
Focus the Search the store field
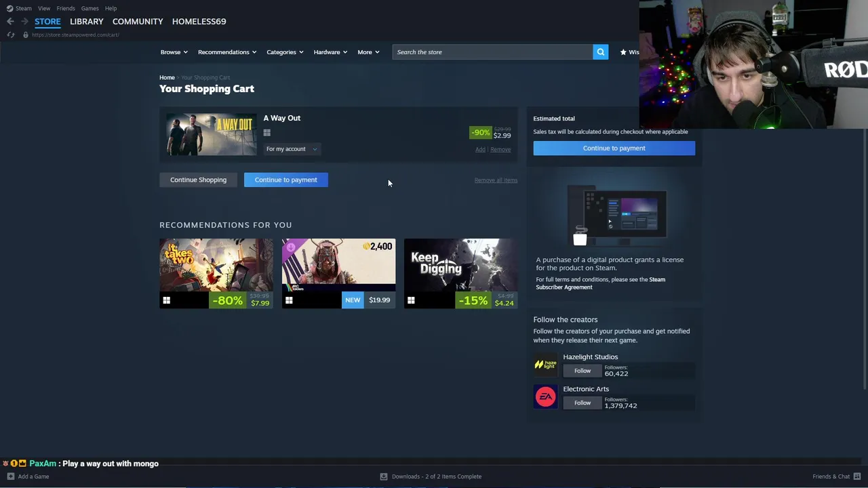click(492, 52)
